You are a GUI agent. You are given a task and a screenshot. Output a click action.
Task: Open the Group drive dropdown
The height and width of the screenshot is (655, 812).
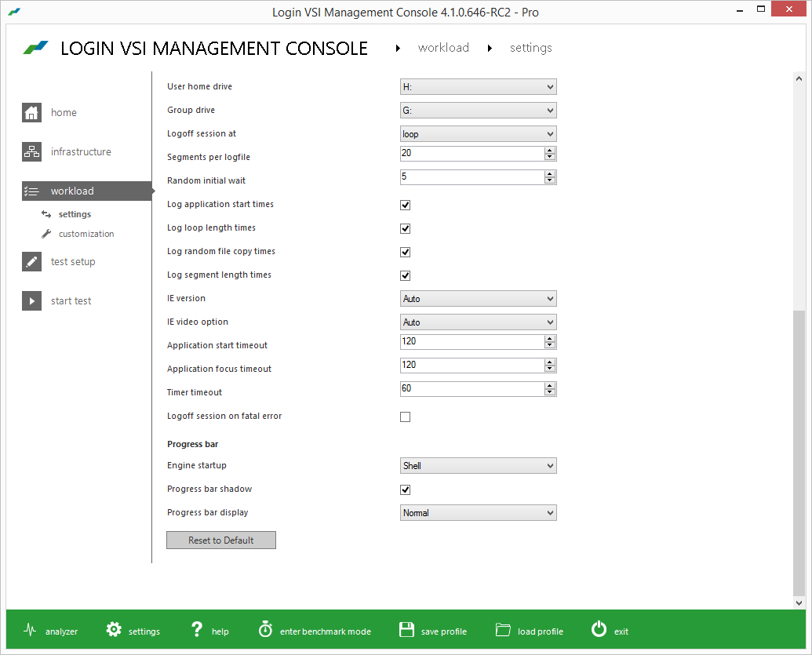pos(478,111)
